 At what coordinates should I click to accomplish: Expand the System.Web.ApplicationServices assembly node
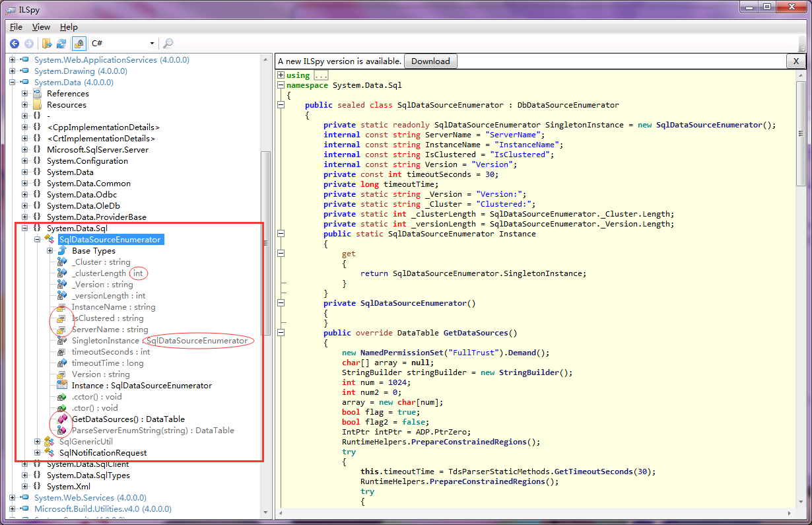pos(12,59)
